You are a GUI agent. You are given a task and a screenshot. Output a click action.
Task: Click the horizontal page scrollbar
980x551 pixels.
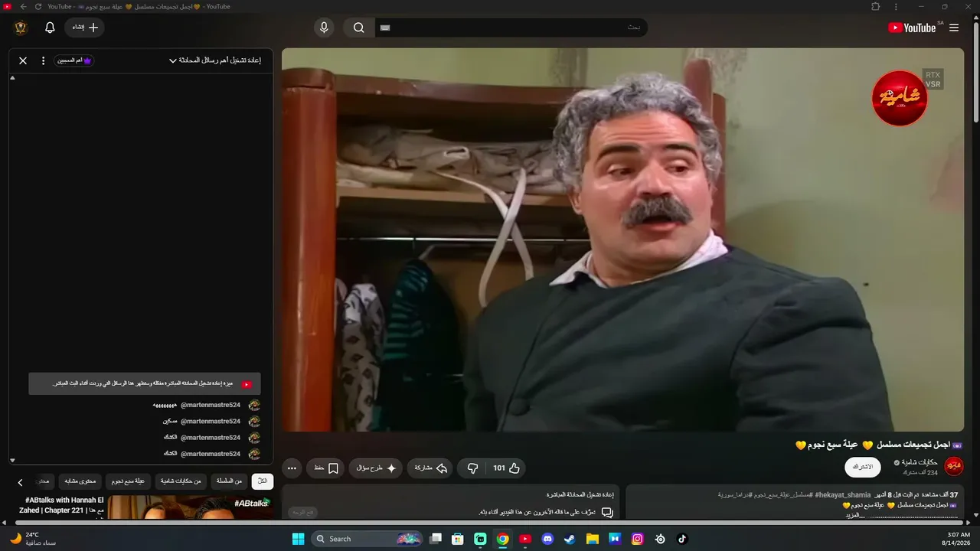tap(490, 523)
